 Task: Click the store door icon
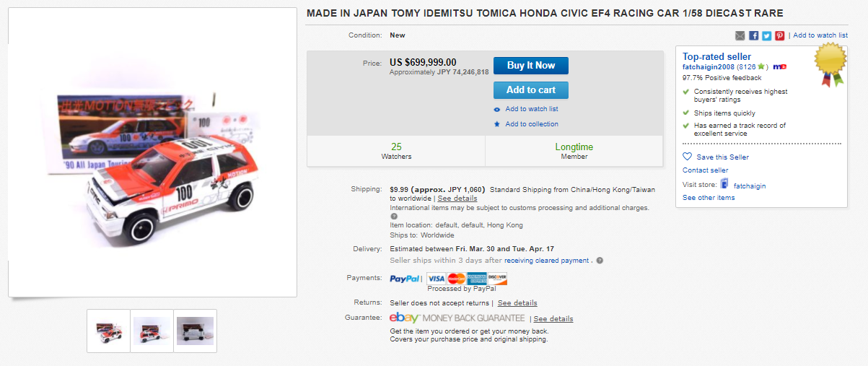click(724, 184)
